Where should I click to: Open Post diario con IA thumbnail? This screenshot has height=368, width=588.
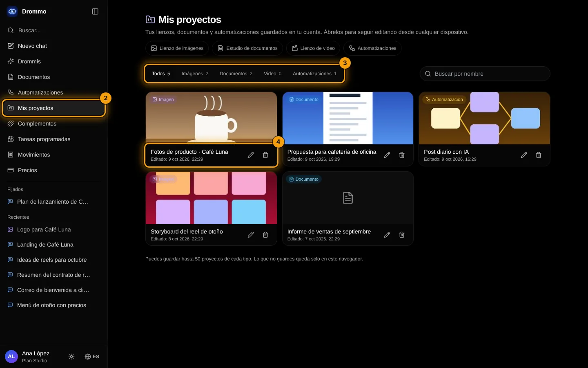[x=484, y=118]
